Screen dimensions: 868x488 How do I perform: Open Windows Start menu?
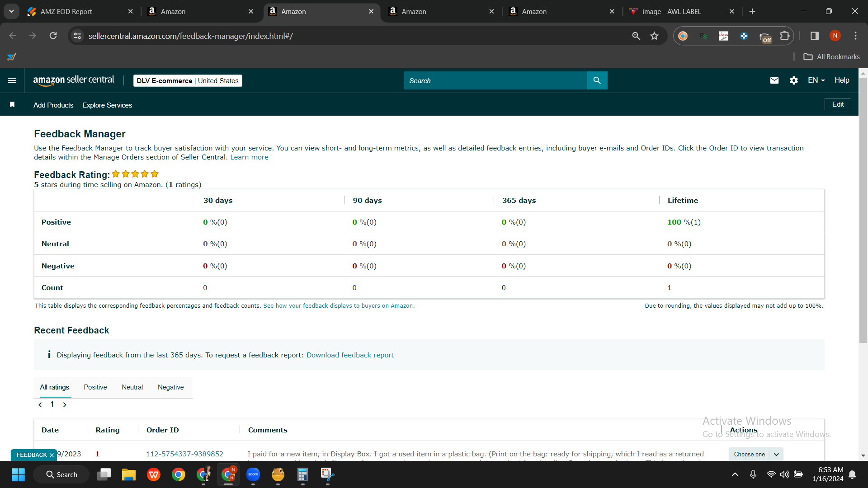(18, 474)
